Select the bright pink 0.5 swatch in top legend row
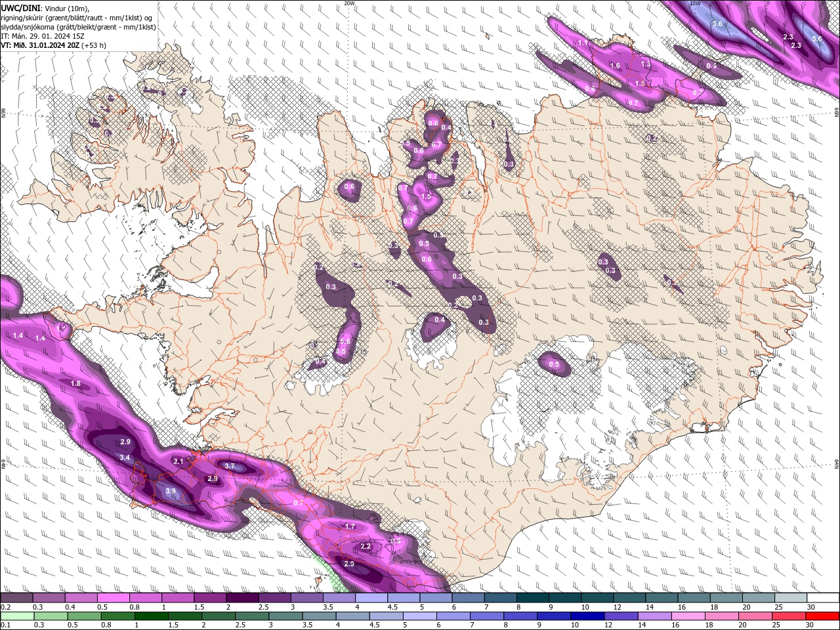Viewport: 840px width, 630px height. (113, 598)
